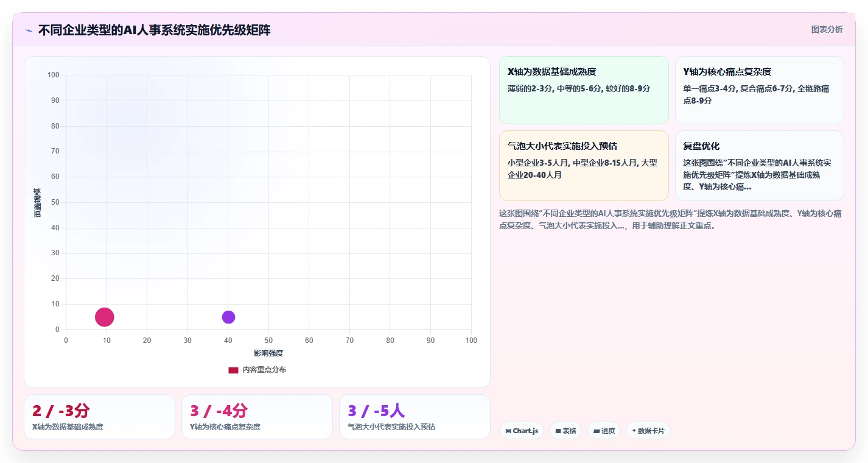Click the star icon in 数据卡片 tag
Viewport: 868px width, 463px height.
pos(634,431)
